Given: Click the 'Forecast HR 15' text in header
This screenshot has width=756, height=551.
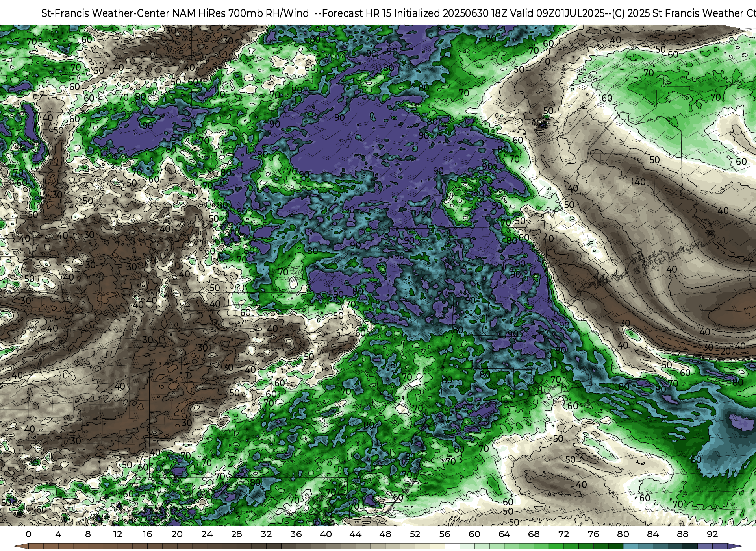Looking at the screenshot, I should [357, 13].
